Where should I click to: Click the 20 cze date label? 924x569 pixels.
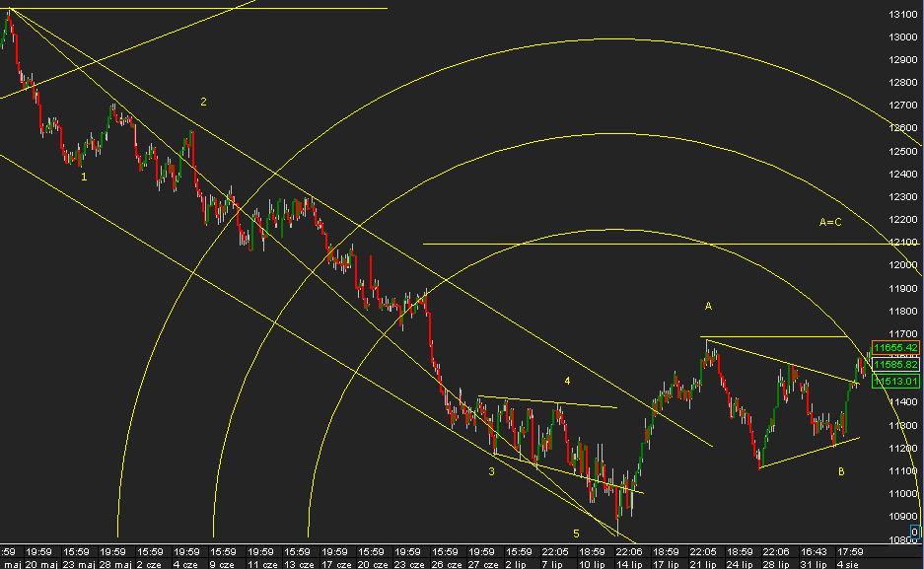coord(372,564)
